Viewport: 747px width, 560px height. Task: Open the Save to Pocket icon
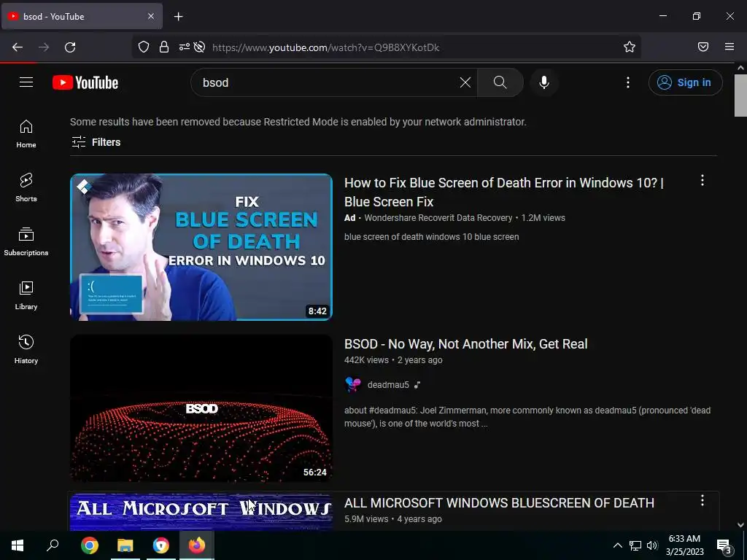point(703,47)
